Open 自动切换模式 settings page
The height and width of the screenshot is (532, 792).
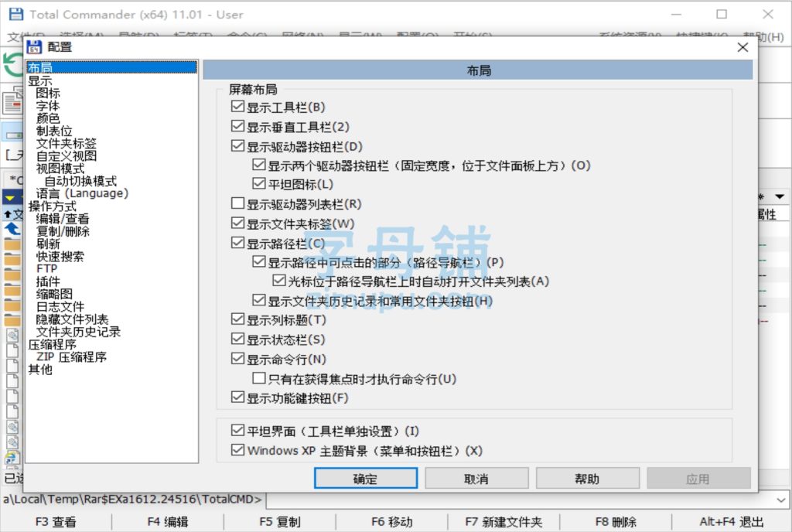(80, 181)
